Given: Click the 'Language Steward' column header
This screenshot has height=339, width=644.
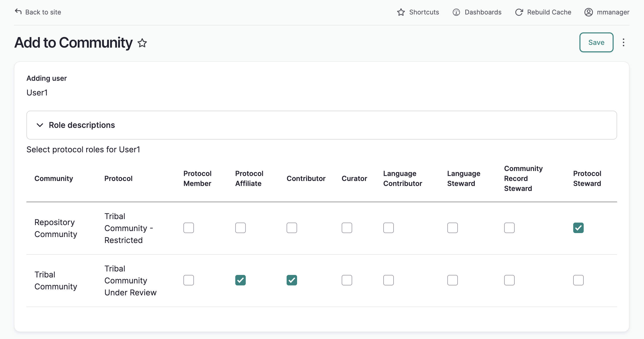Looking at the screenshot, I should click(x=464, y=178).
